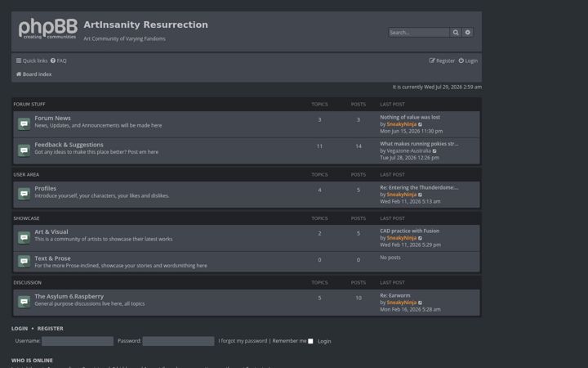588x368 pixels.
Task: Open SneakyNinja profile in Asylum row
Action: coord(402,303)
